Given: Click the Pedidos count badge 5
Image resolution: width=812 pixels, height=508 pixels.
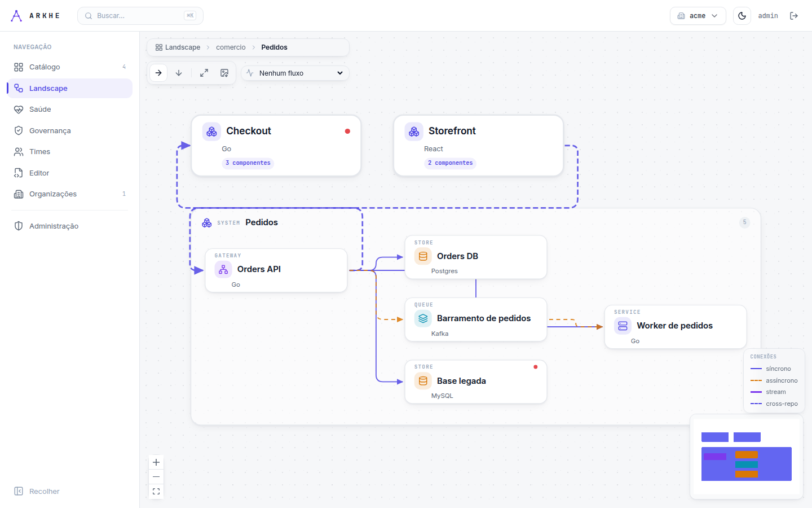Looking at the screenshot, I should tap(744, 222).
